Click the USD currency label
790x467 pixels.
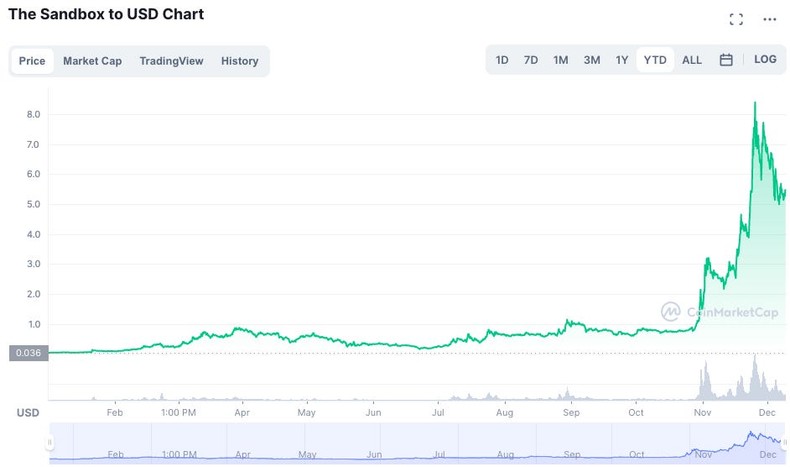[x=28, y=412]
